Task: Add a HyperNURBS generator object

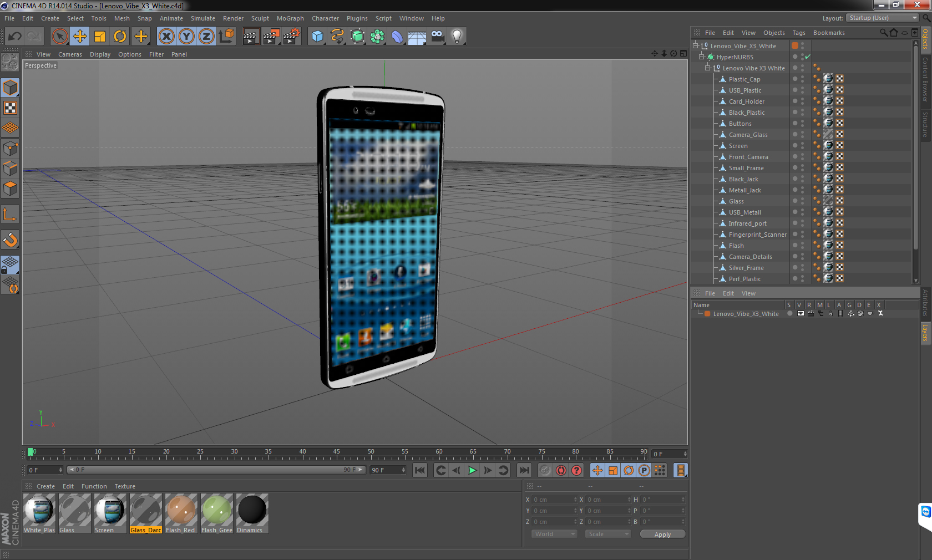Action: [357, 37]
